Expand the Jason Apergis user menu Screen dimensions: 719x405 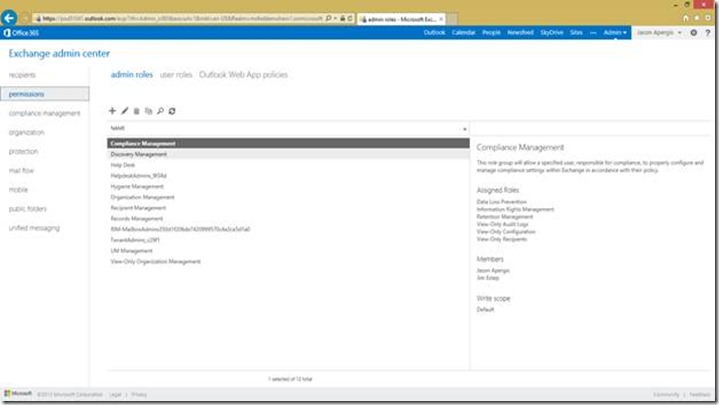[x=659, y=33]
